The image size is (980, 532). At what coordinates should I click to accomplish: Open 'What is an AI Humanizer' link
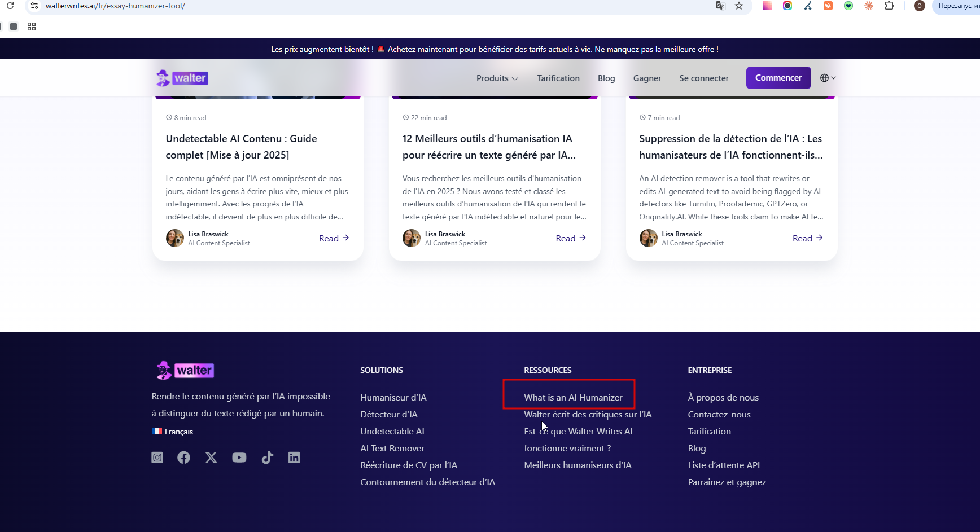[573, 398]
